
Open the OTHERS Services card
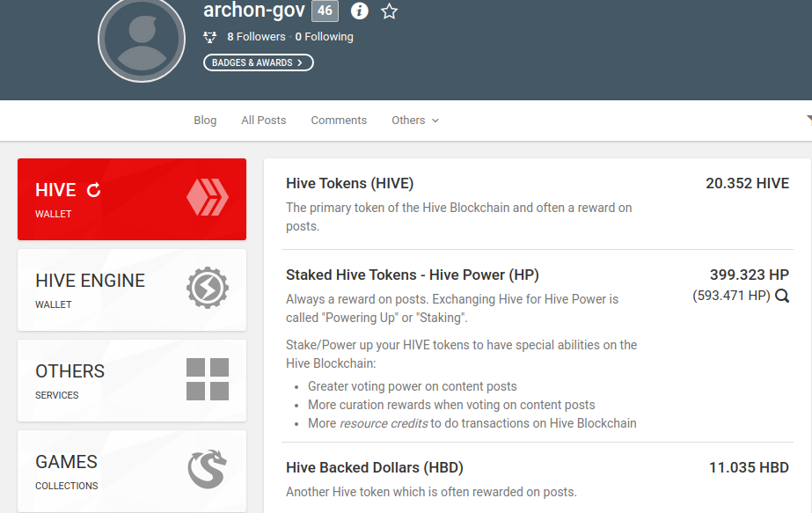pos(132,381)
